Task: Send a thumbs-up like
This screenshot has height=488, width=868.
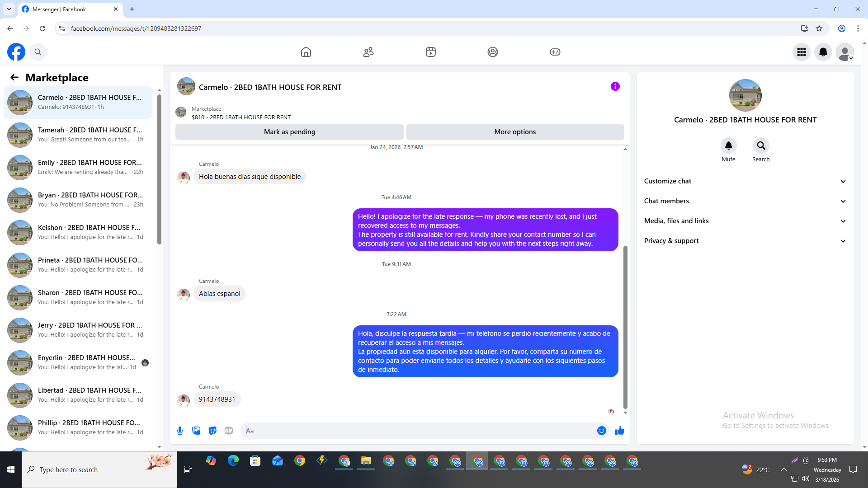Action: (x=619, y=431)
